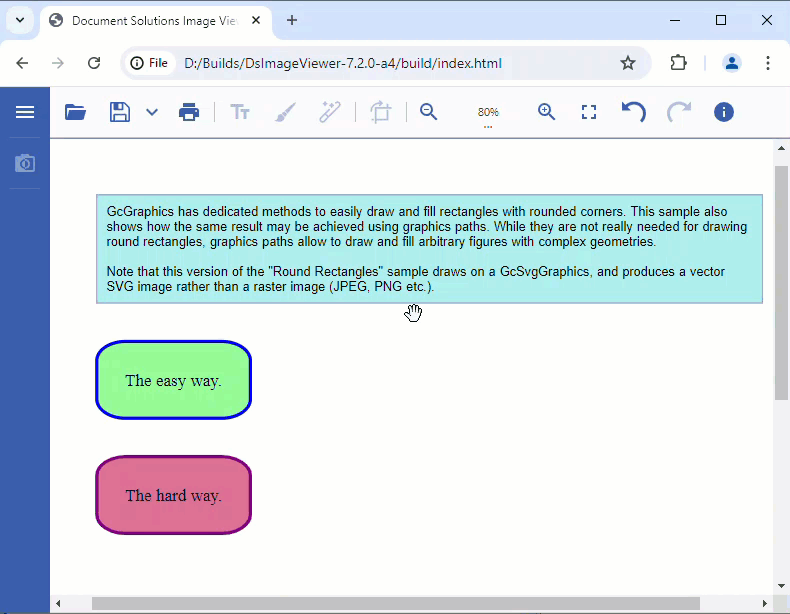Image resolution: width=790 pixels, height=614 pixels.
Task: Open the image effects magic wand
Action: [x=330, y=112]
